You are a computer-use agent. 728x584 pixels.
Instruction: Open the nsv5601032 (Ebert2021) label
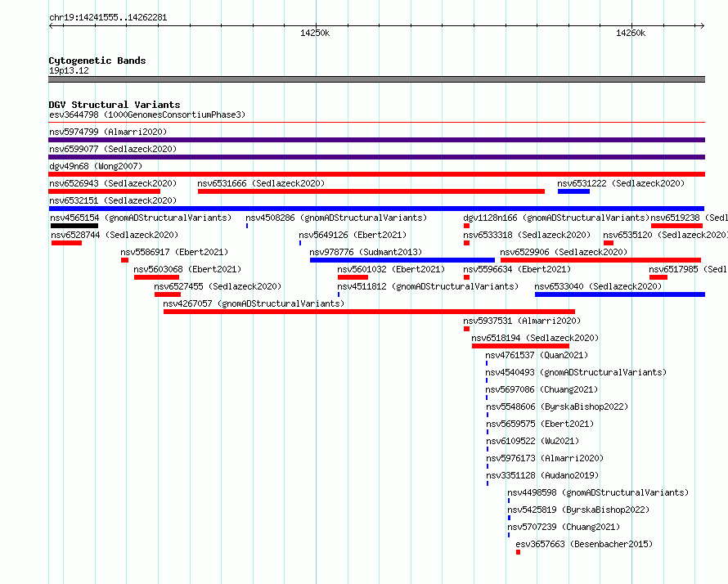391,269
